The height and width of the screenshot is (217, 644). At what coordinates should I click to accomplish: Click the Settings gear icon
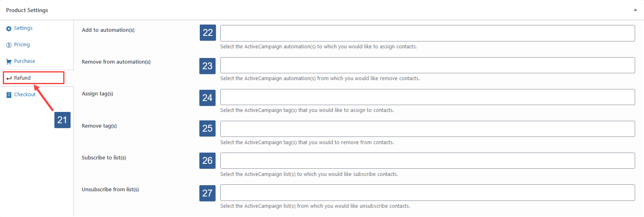point(9,29)
